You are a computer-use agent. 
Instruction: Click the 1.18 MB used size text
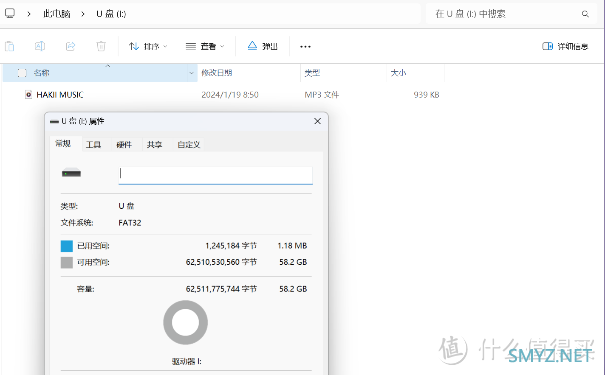292,246
